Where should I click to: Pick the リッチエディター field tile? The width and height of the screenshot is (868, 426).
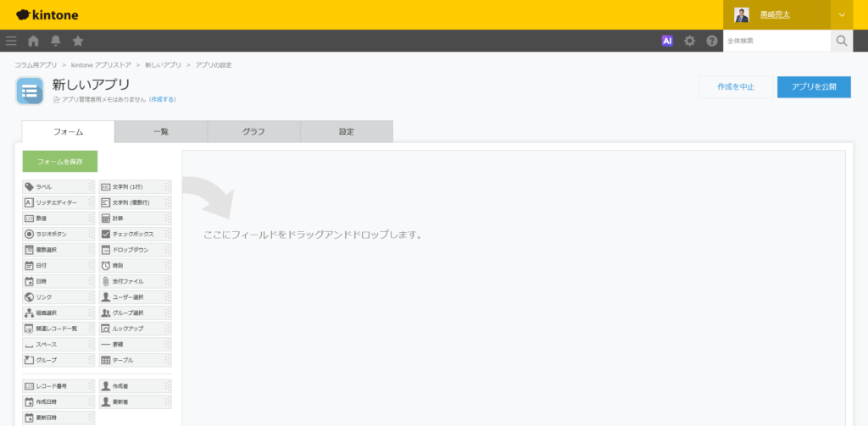pyautogui.click(x=58, y=202)
